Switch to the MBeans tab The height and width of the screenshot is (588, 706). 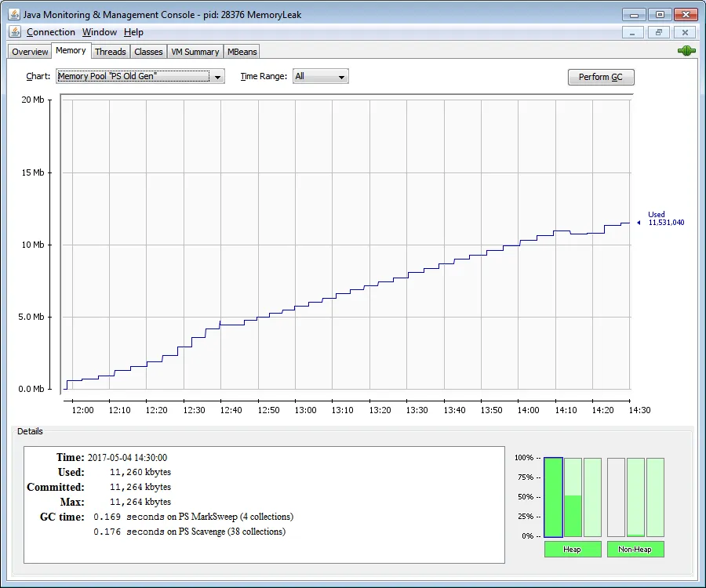pyautogui.click(x=241, y=51)
